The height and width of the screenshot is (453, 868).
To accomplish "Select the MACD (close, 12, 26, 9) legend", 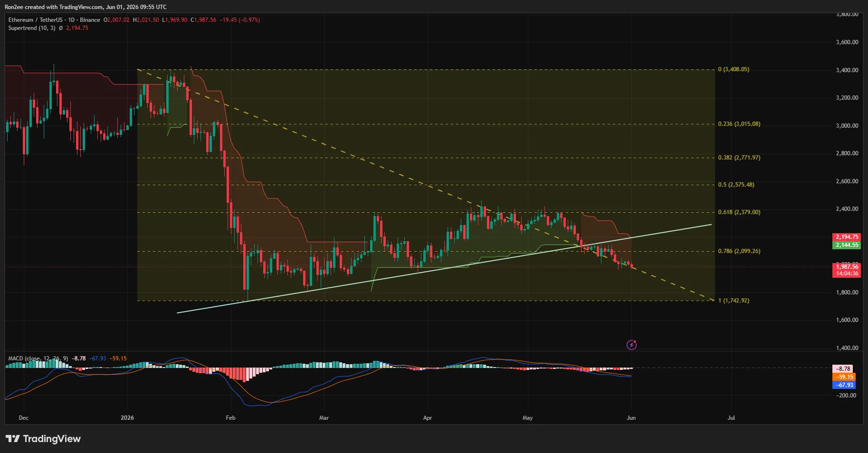I will pos(38,359).
